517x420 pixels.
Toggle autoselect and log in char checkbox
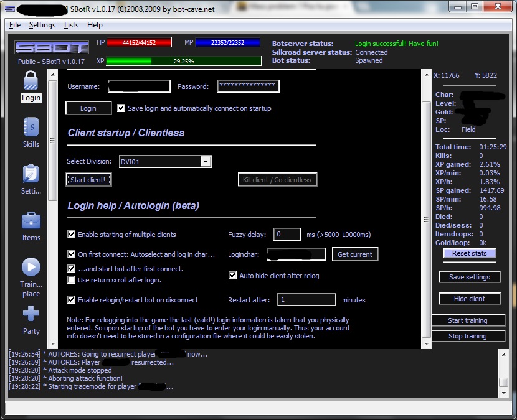[x=71, y=254]
